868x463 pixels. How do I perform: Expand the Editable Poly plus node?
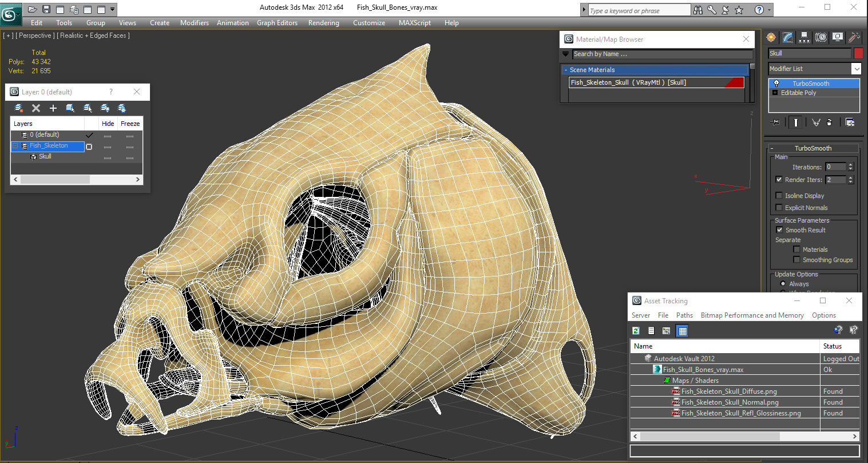775,93
